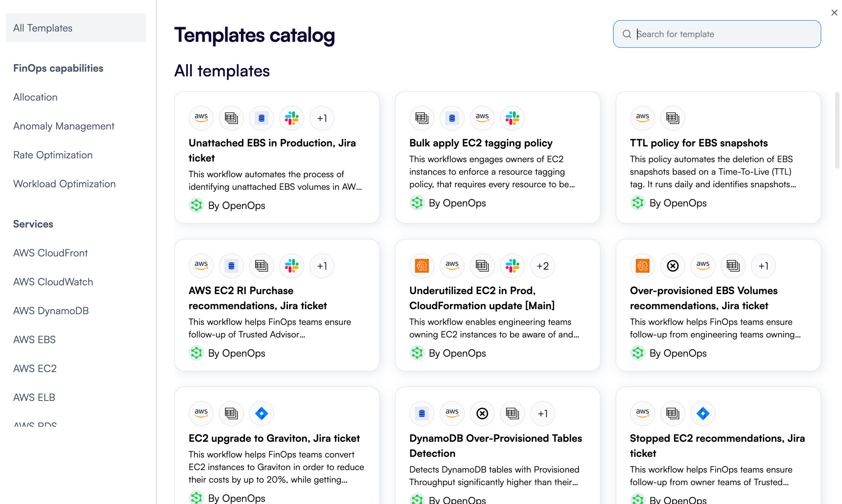Screen dimensions: 842x504
Task: Click database icon on Unattached EBS in Production card
Action: (261, 118)
